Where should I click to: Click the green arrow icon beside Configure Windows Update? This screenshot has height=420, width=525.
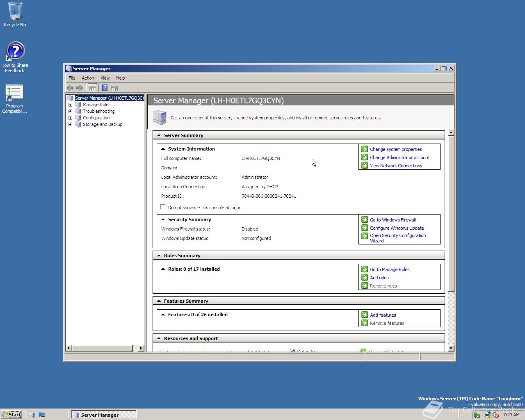pyautogui.click(x=365, y=228)
